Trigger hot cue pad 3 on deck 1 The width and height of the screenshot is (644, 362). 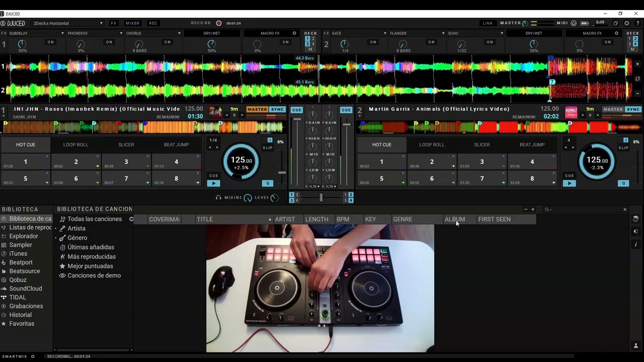pyautogui.click(x=126, y=162)
